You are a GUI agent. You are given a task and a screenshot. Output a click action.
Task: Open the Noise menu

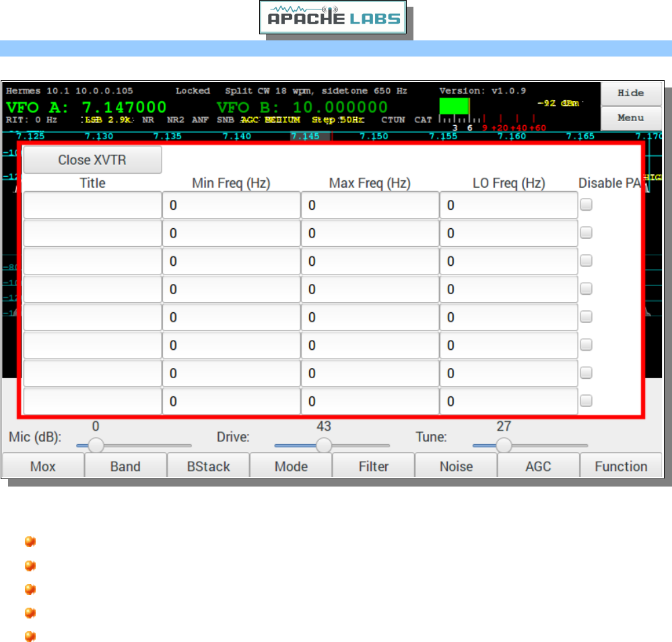pos(456,466)
